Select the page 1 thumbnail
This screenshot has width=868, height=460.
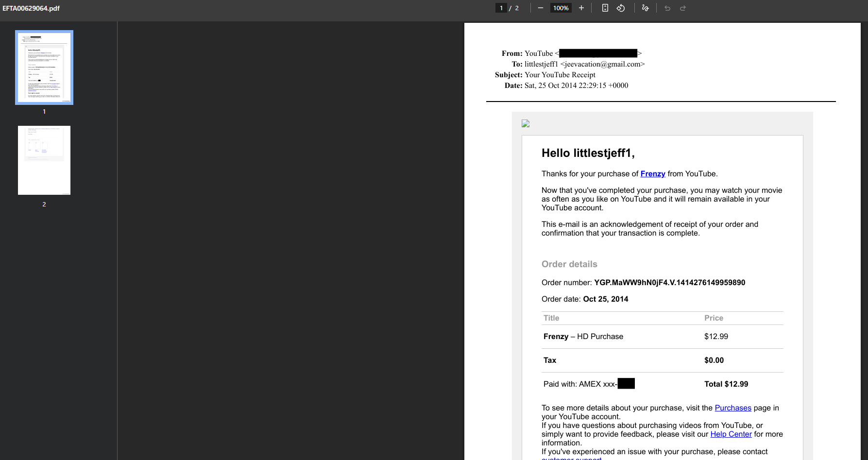pyautogui.click(x=44, y=68)
